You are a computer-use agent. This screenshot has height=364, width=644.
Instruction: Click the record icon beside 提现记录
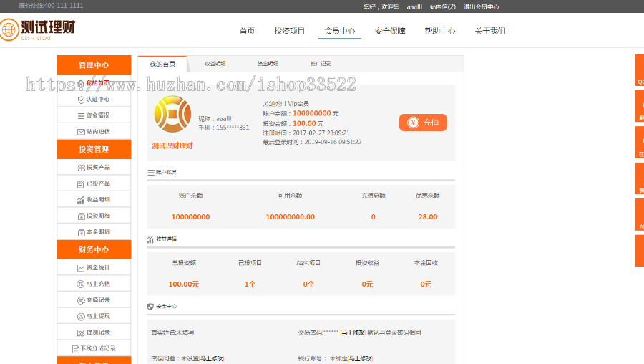point(81,332)
